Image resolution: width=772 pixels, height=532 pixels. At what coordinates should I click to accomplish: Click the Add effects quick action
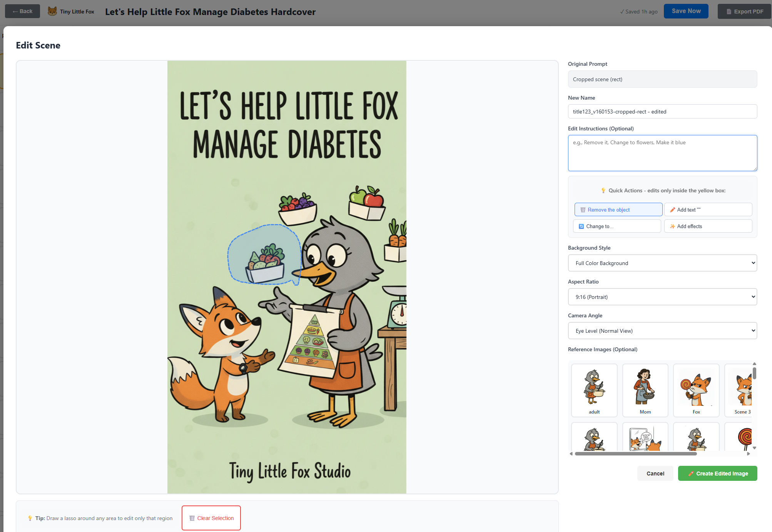click(708, 226)
